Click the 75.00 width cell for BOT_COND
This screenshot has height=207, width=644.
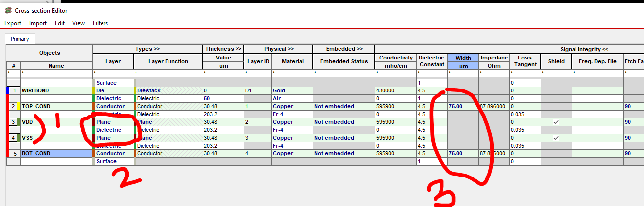pos(463,153)
